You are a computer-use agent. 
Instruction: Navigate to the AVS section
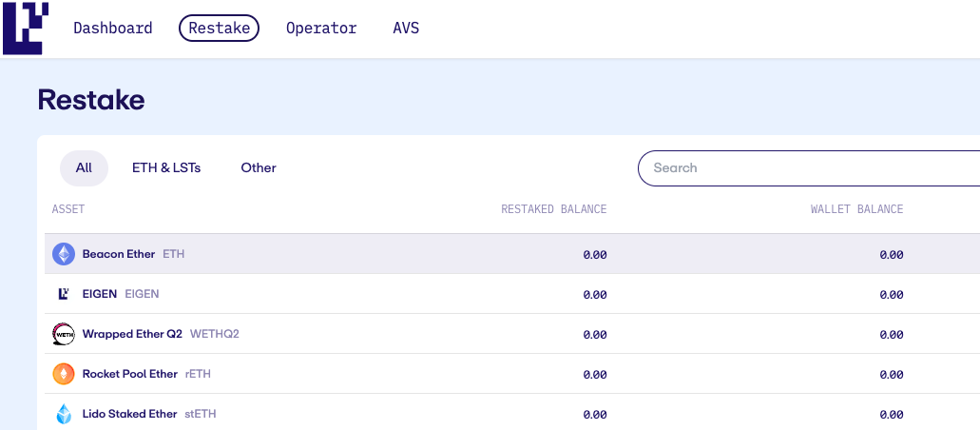tap(406, 28)
